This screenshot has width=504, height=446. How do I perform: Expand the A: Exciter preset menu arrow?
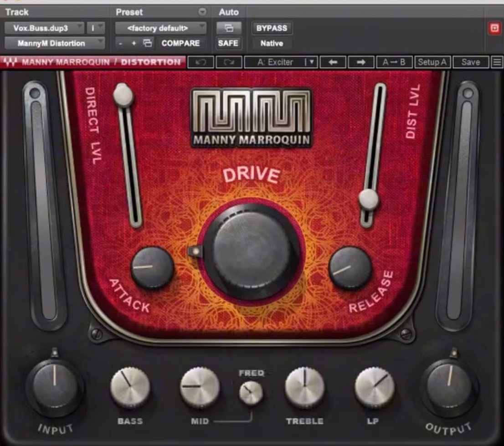(310, 62)
